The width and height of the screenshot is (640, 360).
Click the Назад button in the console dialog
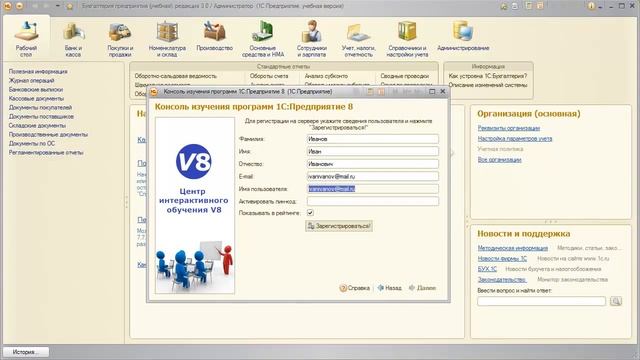tap(389, 288)
